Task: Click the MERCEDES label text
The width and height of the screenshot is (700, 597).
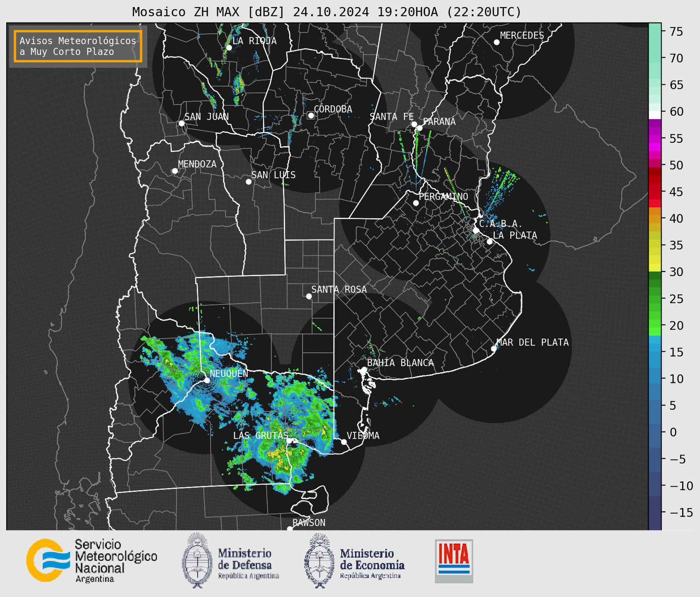Action: coord(522,36)
